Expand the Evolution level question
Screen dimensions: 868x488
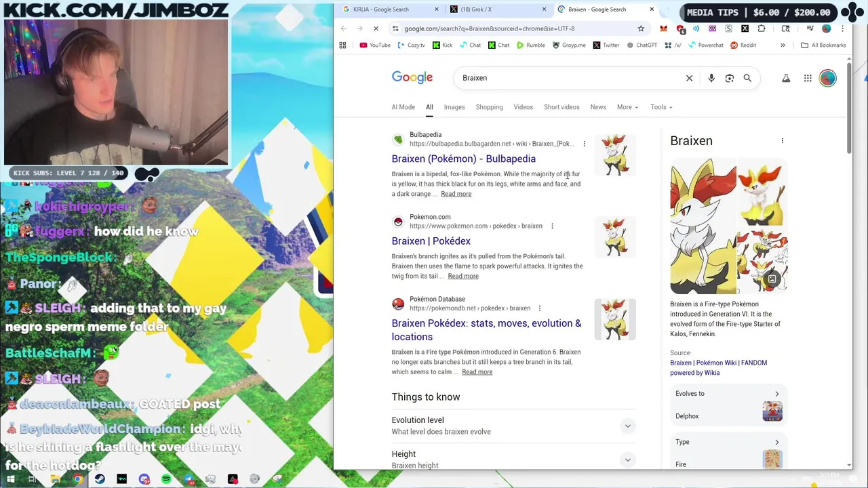click(x=513, y=426)
